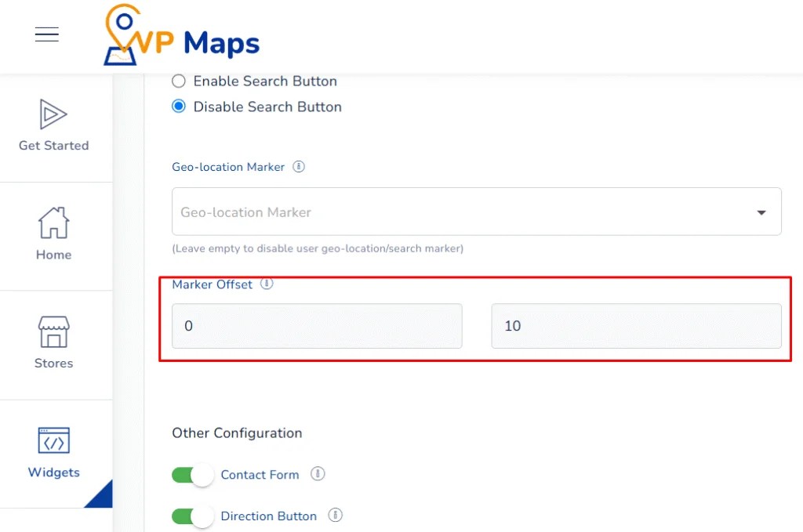
Task: Click the Get Started sidebar label
Action: point(53,145)
